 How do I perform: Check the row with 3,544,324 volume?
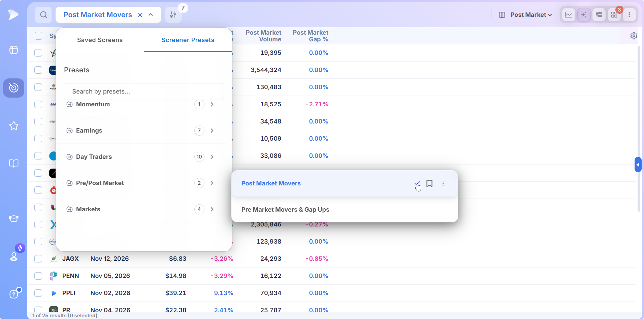tap(38, 70)
